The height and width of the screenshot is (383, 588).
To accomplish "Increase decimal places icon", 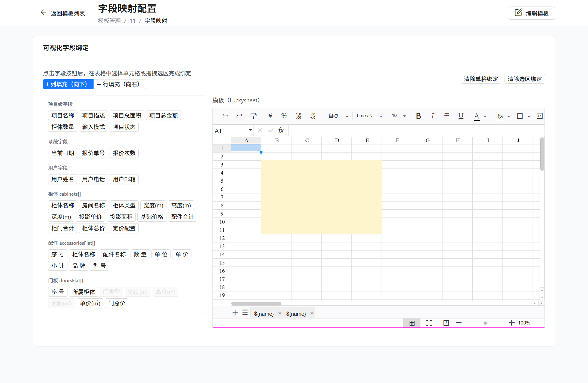I will point(313,116).
